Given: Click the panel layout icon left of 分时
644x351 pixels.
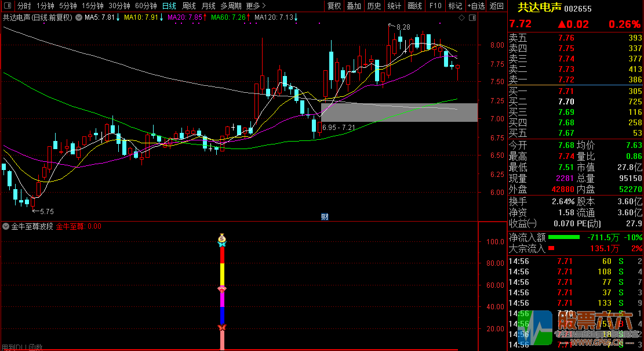Looking at the screenshot, I should [8, 6].
